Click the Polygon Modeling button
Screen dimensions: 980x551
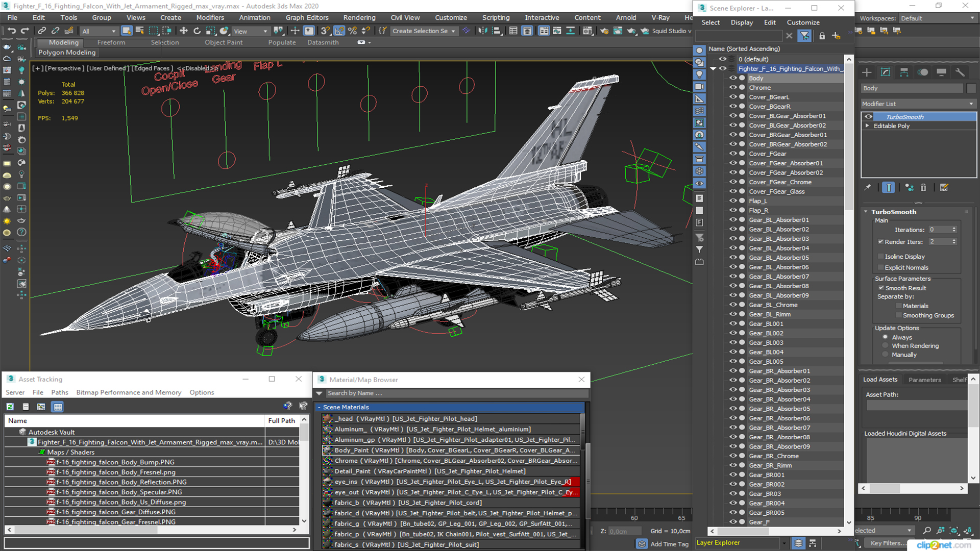67,53
